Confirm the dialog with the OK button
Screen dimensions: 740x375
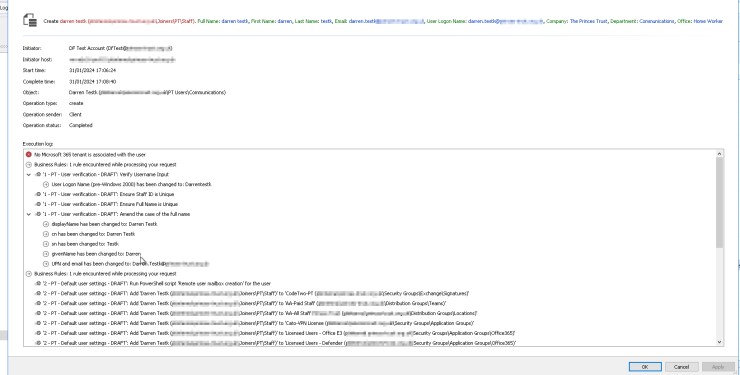645,367
